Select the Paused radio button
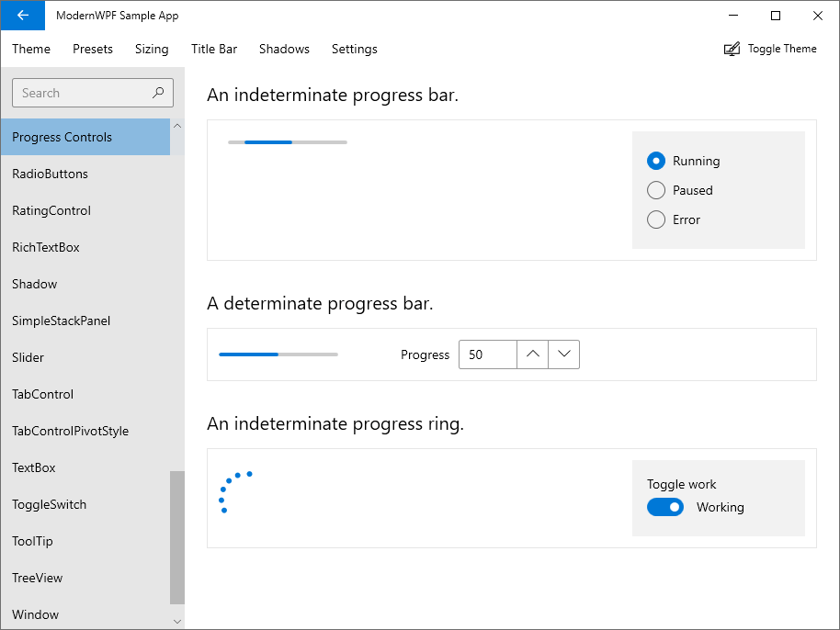 (x=656, y=189)
